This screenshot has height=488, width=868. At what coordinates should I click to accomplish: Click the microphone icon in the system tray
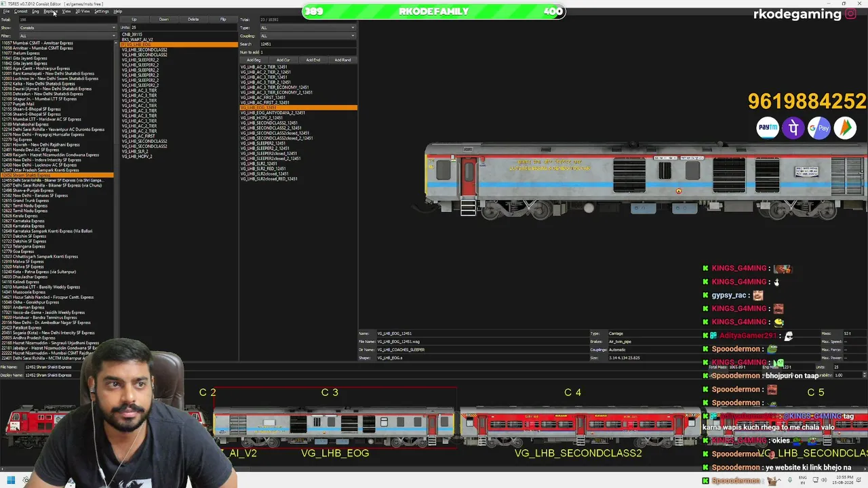coord(789,481)
